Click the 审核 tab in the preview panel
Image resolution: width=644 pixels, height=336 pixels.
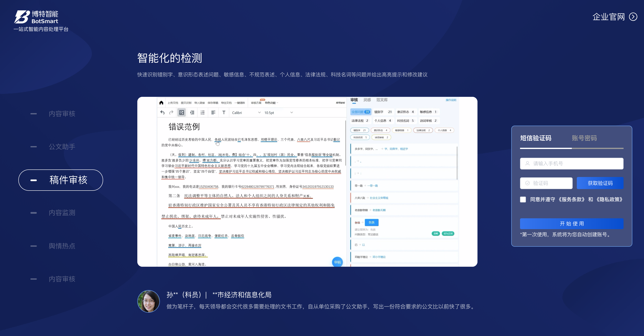click(x=354, y=100)
